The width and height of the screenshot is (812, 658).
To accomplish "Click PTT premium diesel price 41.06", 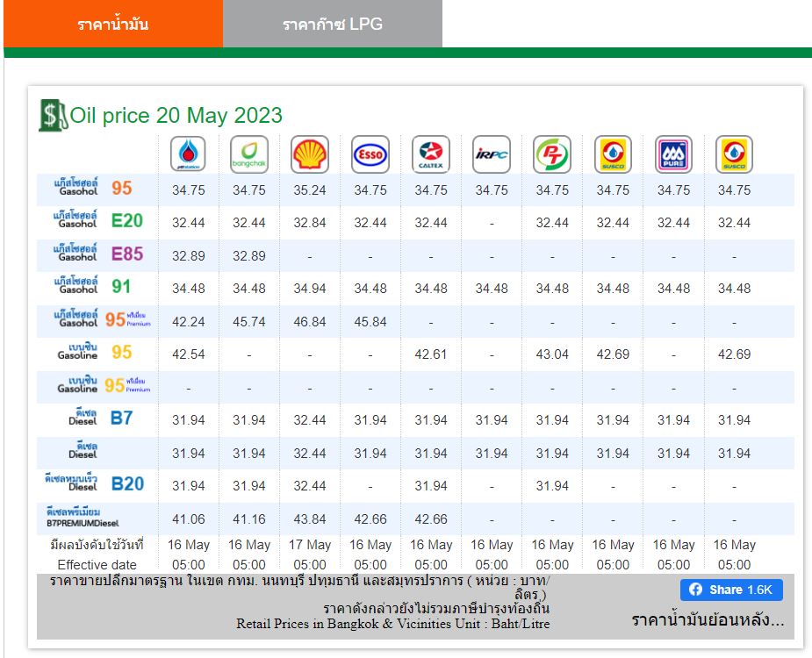I will coord(189,519).
